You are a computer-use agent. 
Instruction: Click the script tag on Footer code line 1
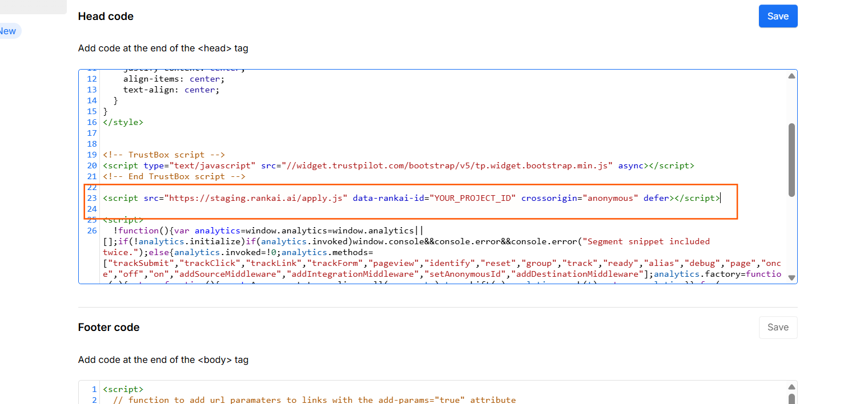[123, 389]
